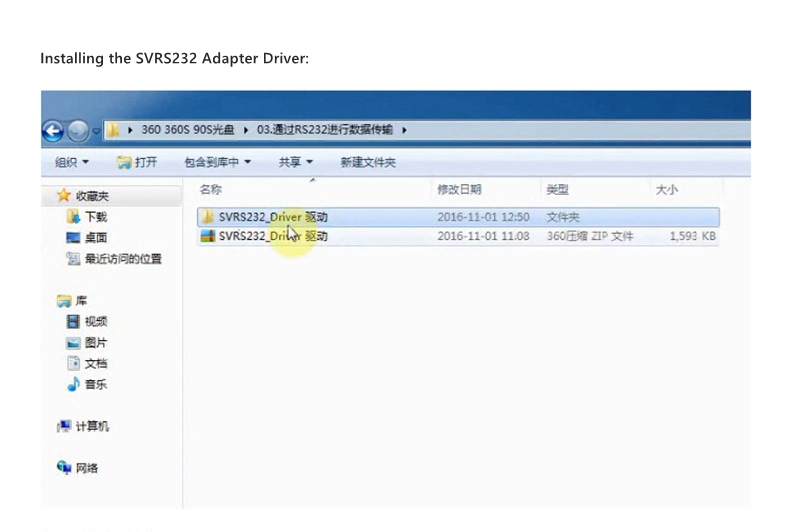
Task: Click folder icon of 'SVRS232_Driver 驱动' folder
Action: [x=208, y=217]
